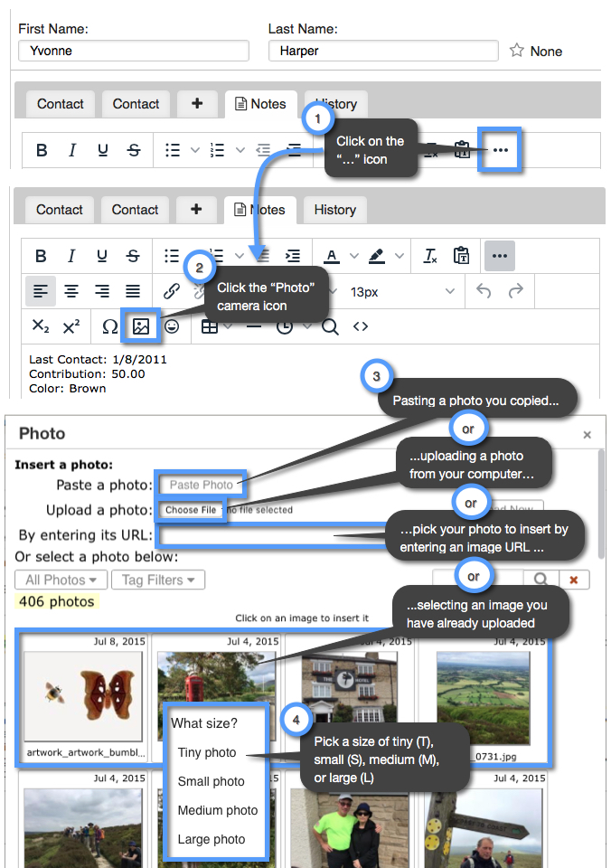This screenshot has width=611, height=868.
Task: Click the highlight color marker icon
Action: 377,256
